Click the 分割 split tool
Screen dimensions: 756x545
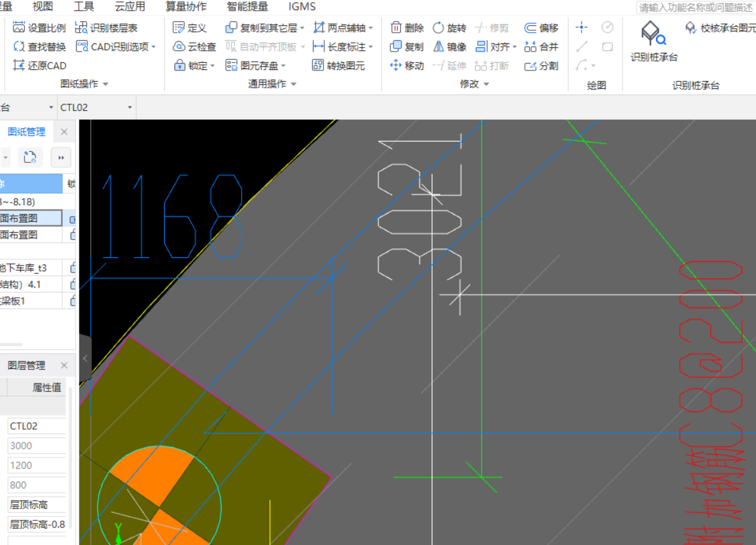point(541,65)
